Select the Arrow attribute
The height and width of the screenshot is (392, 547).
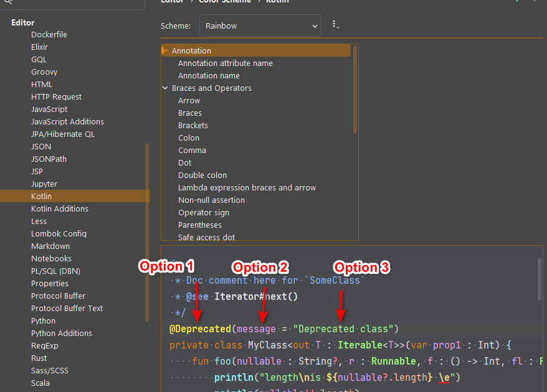pos(189,100)
